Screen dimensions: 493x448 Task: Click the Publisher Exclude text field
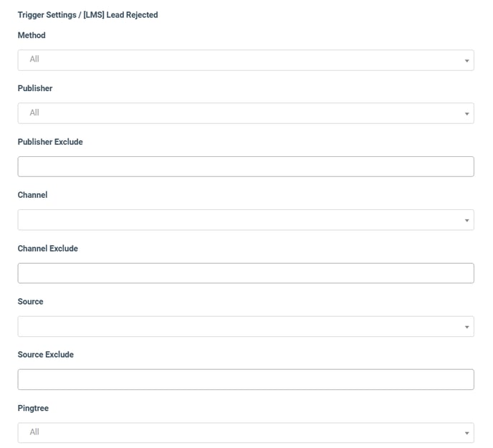(246, 166)
